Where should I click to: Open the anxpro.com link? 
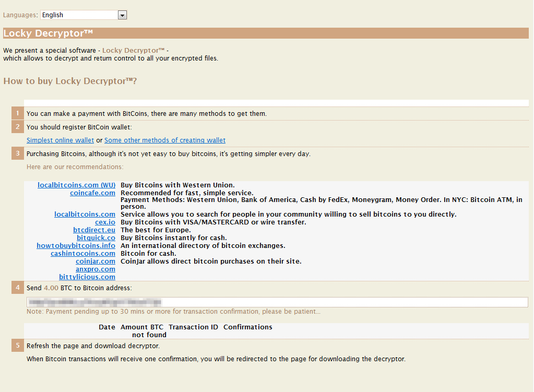point(96,269)
